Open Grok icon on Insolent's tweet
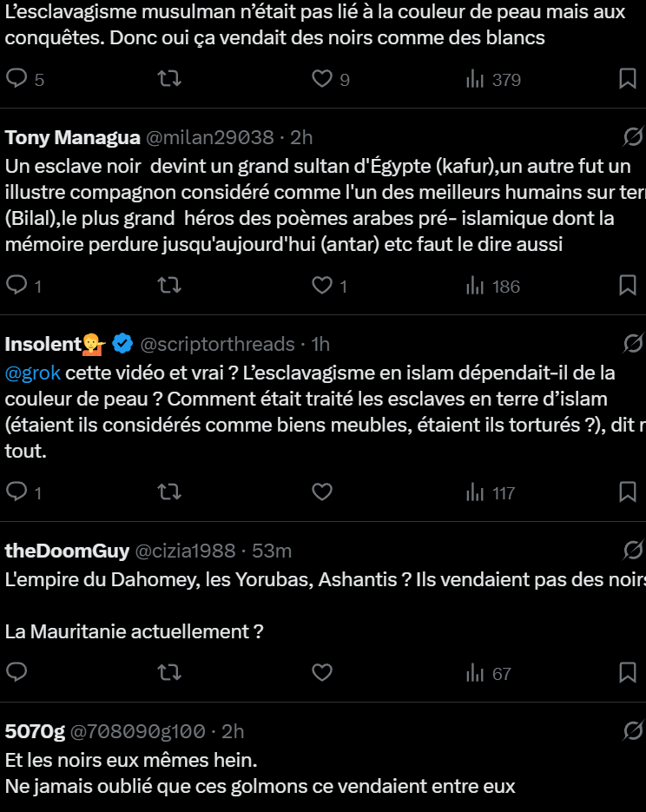Viewport: 646px width, 812px height. [x=633, y=344]
